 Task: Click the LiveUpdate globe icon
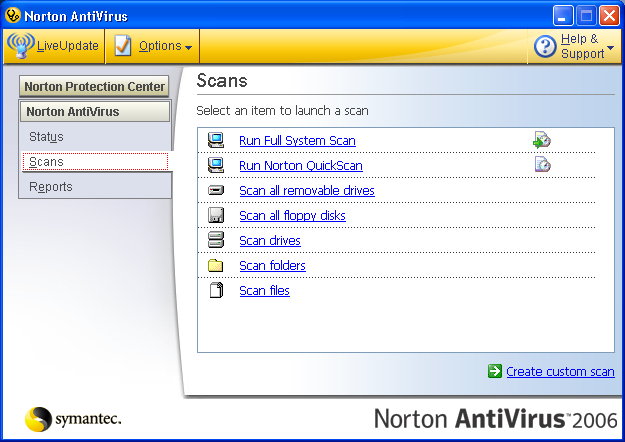[21, 45]
